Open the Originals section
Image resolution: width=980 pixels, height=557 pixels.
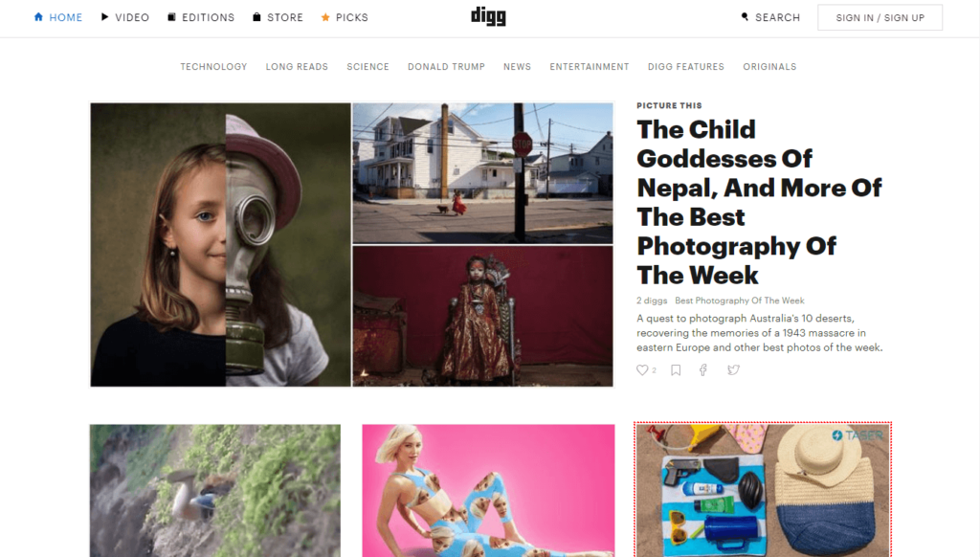pos(769,67)
